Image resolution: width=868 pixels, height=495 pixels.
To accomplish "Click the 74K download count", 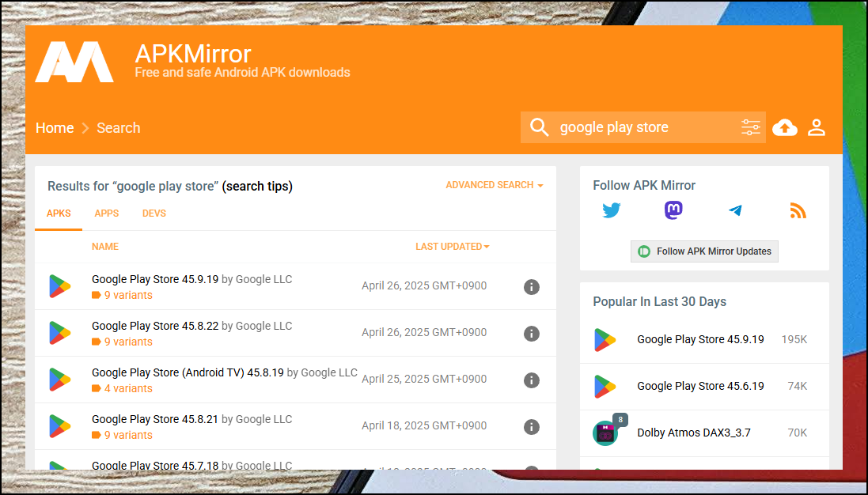I will tap(797, 386).
